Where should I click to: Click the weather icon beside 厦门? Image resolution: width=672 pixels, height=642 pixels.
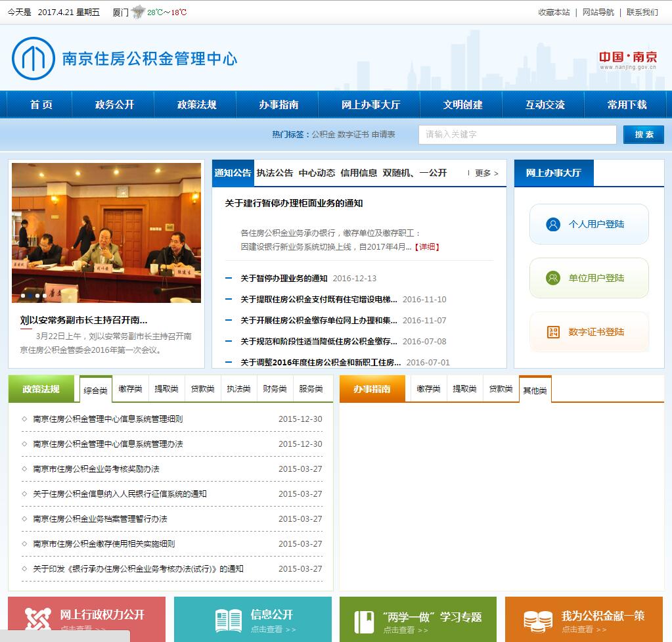137,12
